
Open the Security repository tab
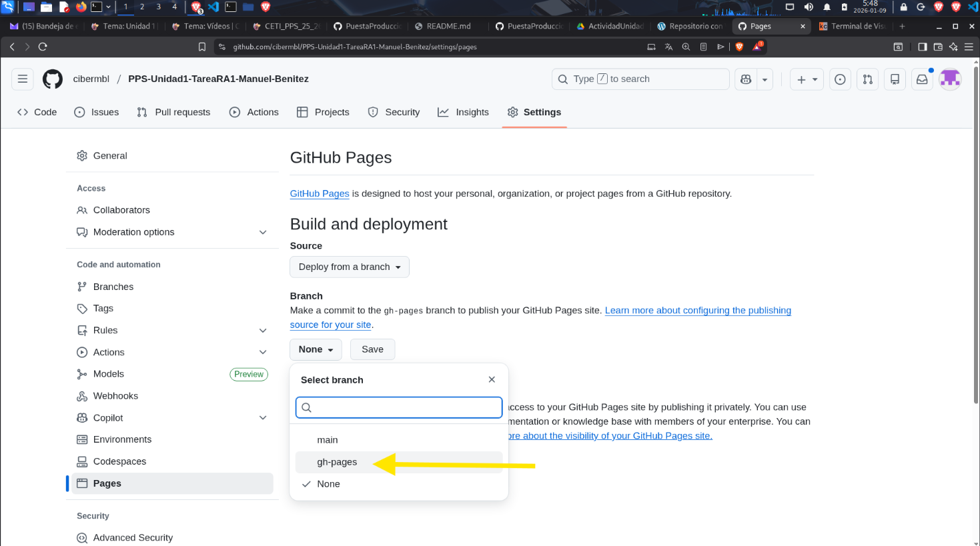[394, 112]
